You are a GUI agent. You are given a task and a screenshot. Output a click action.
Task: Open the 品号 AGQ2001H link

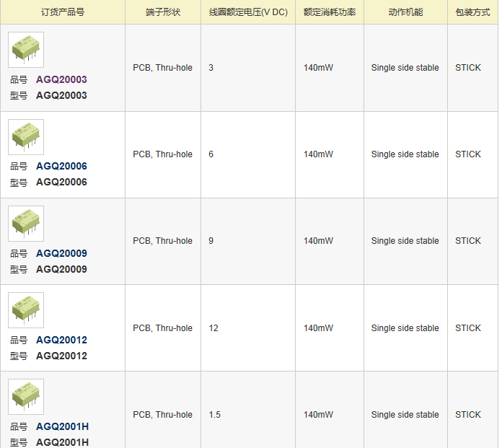(62, 426)
